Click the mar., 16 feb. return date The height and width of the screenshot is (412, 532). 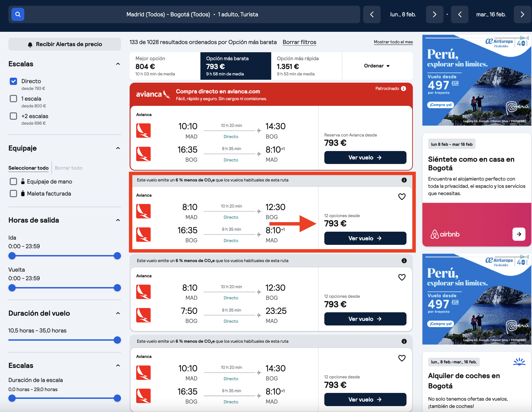(x=491, y=14)
